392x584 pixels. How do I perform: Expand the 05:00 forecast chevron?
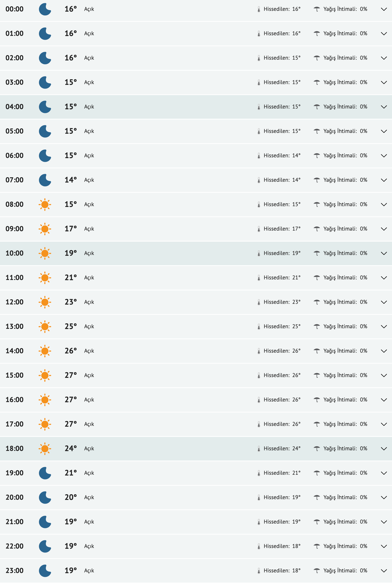point(384,131)
